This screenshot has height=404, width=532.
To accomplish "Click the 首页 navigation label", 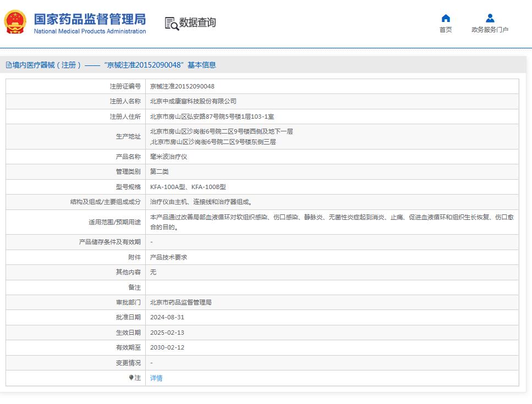I will coord(446,29).
